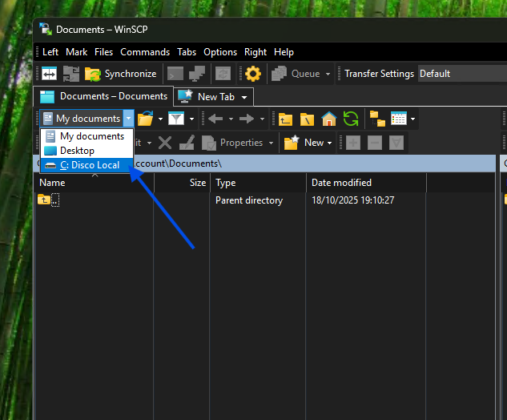Open the Options menu

click(220, 52)
